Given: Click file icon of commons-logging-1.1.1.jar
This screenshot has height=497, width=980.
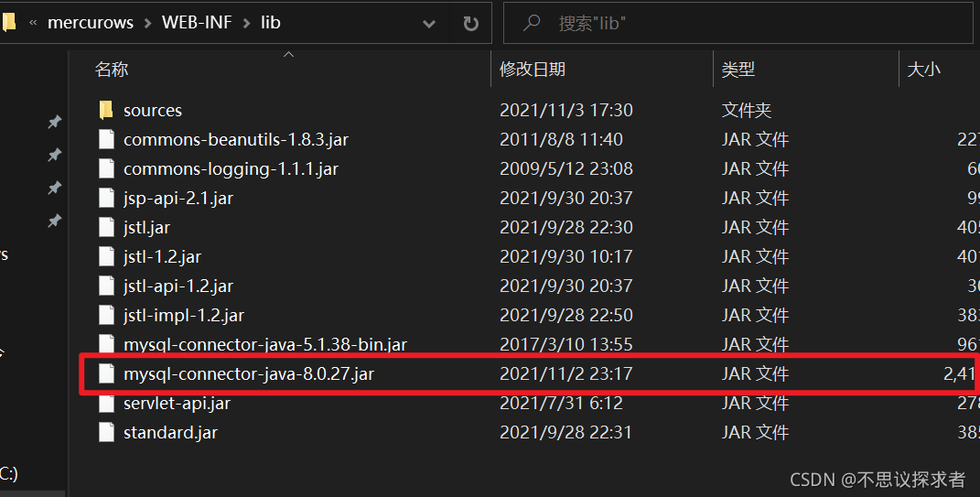Looking at the screenshot, I should coord(106,168).
